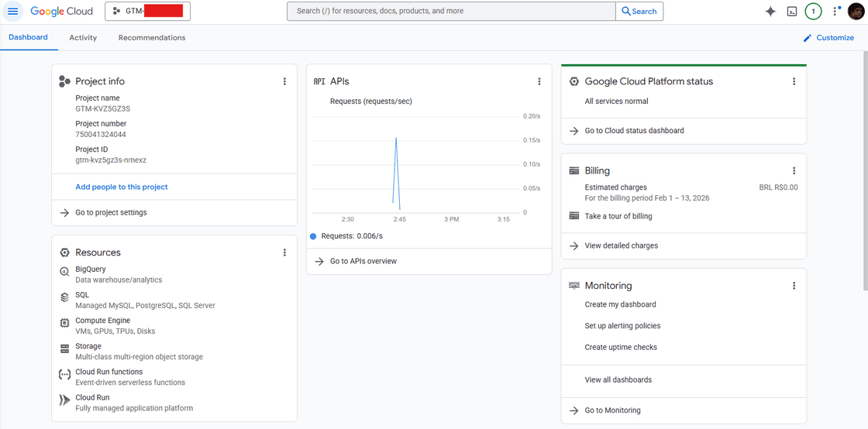
Task: Open Google Cloud Platform status card menu
Action: tap(794, 81)
